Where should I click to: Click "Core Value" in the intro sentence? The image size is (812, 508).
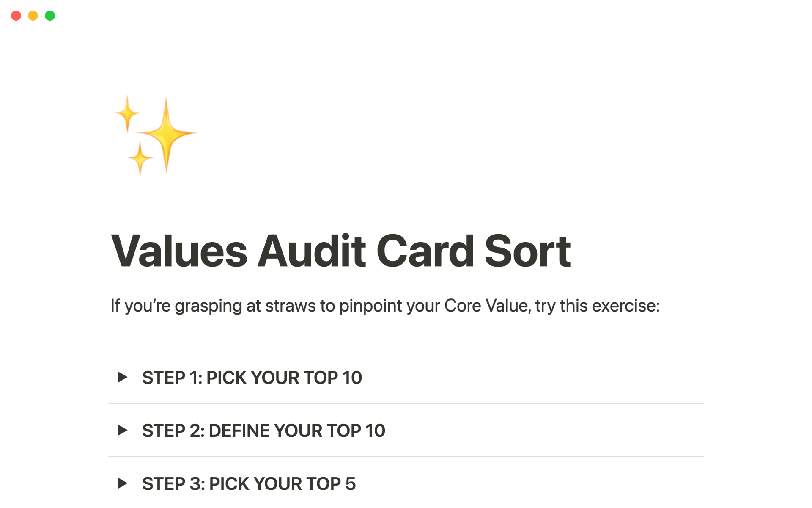point(486,306)
